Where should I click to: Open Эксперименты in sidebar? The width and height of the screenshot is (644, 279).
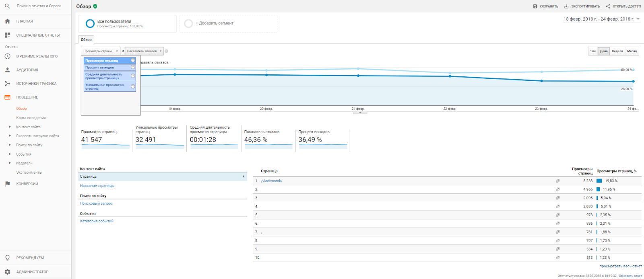(x=29, y=172)
